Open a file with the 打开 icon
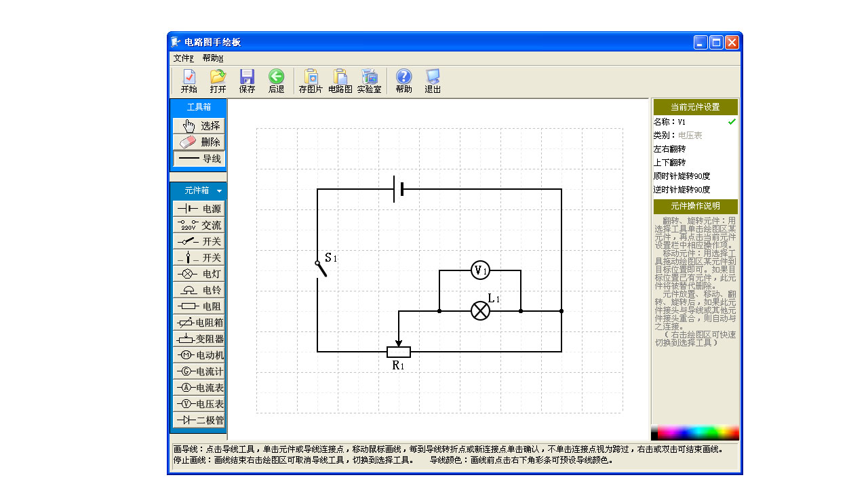868x488 pixels. pyautogui.click(x=218, y=81)
